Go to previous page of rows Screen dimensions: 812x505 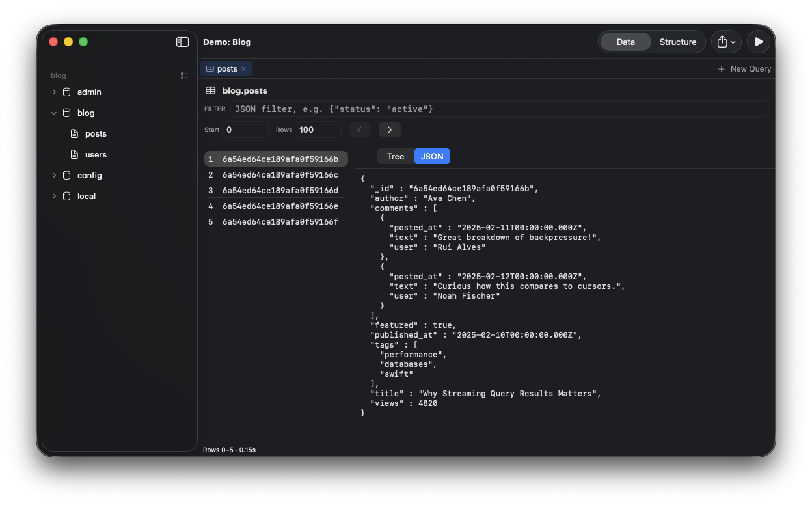[359, 130]
